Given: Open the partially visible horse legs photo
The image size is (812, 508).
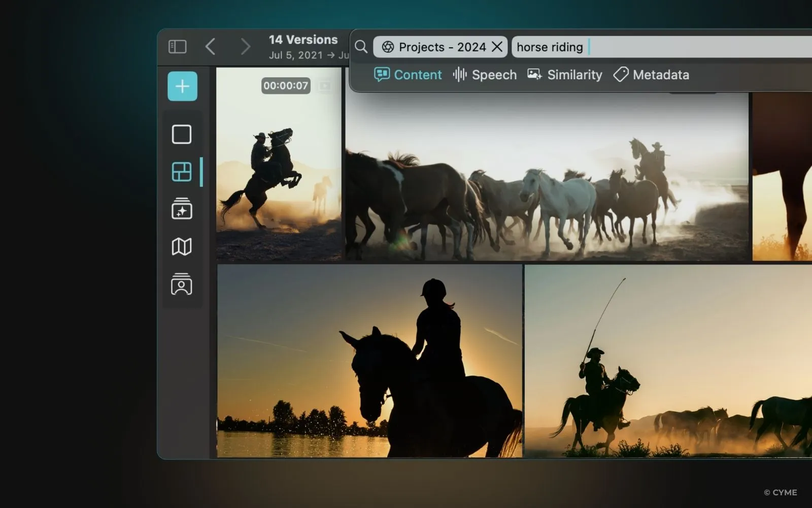Looking at the screenshot, I should point(782,177).
